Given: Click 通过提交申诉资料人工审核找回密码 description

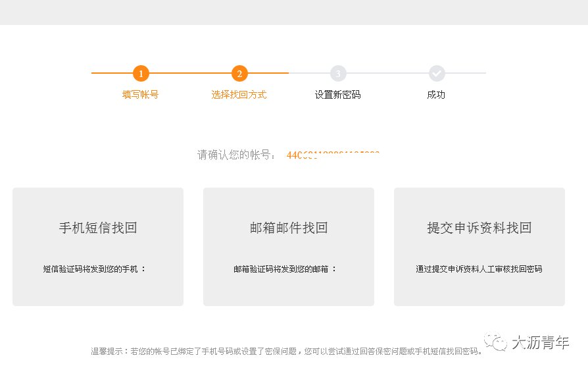Looking at the screenshot, I should point(479,269).
